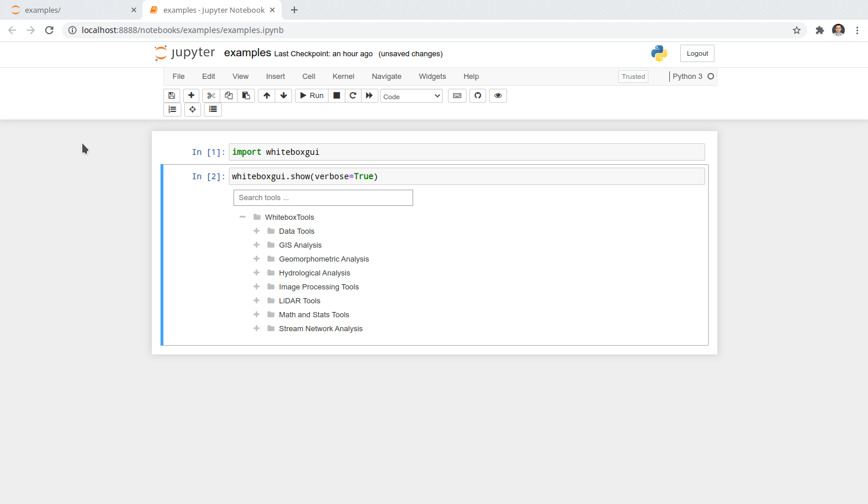Click the eye icon in notebook toolbar
This screenshot has height=504, width=868.
[x=498, y=96]
